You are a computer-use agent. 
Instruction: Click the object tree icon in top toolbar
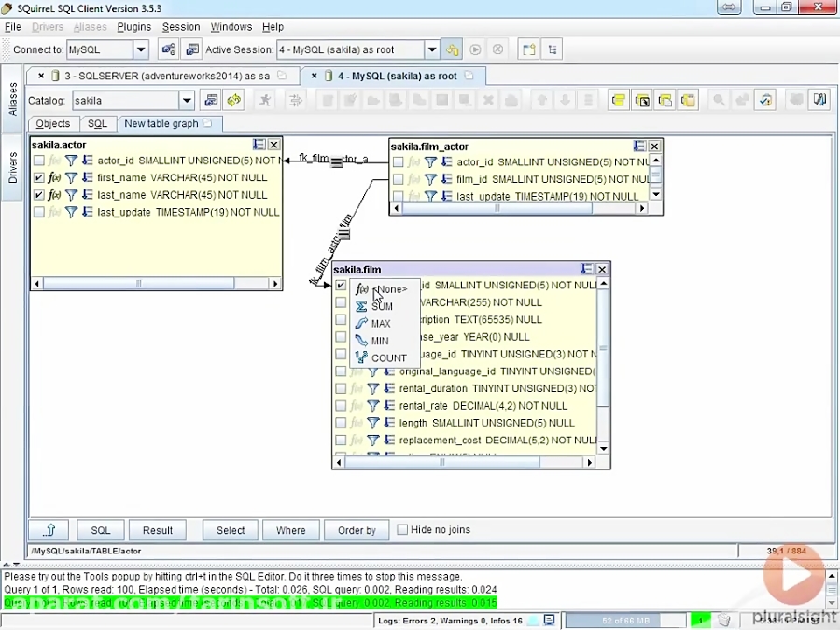coord(553,49)
